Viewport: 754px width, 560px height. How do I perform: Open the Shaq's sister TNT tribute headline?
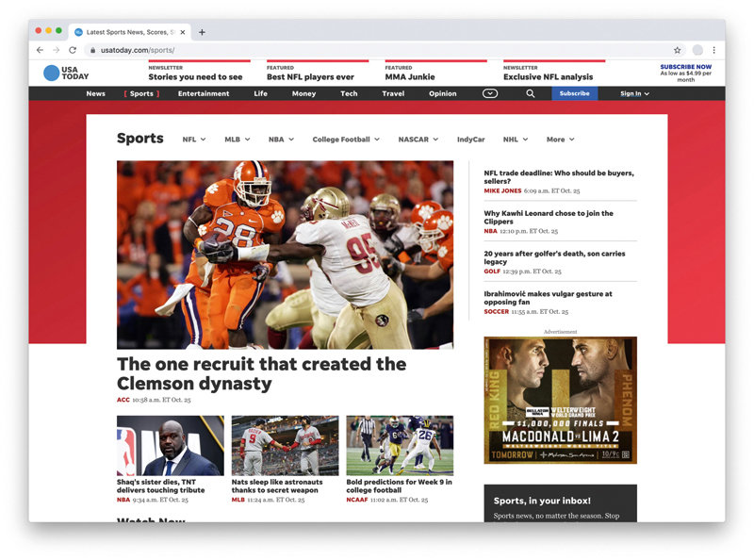160,486
